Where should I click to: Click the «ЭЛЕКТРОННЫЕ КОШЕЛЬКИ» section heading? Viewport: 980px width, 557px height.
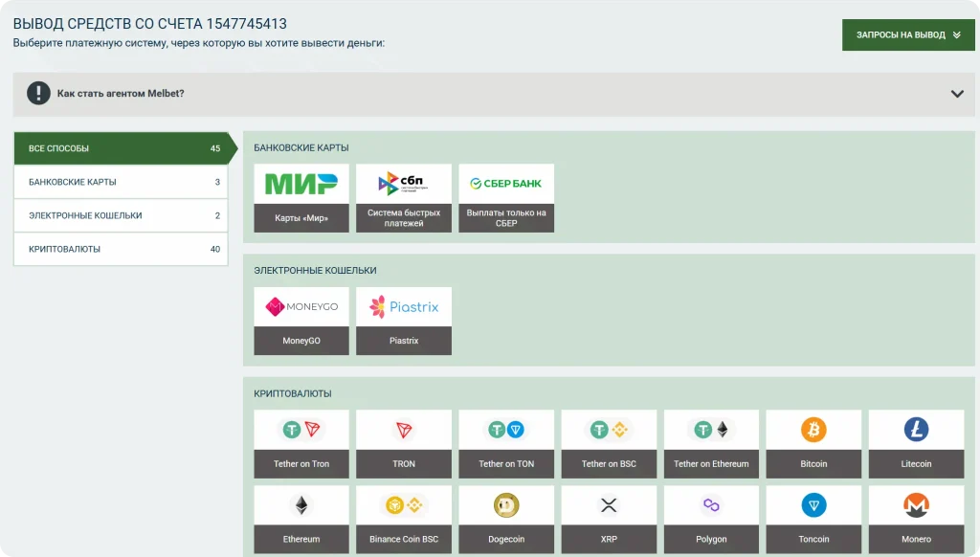tap(315, 271)
